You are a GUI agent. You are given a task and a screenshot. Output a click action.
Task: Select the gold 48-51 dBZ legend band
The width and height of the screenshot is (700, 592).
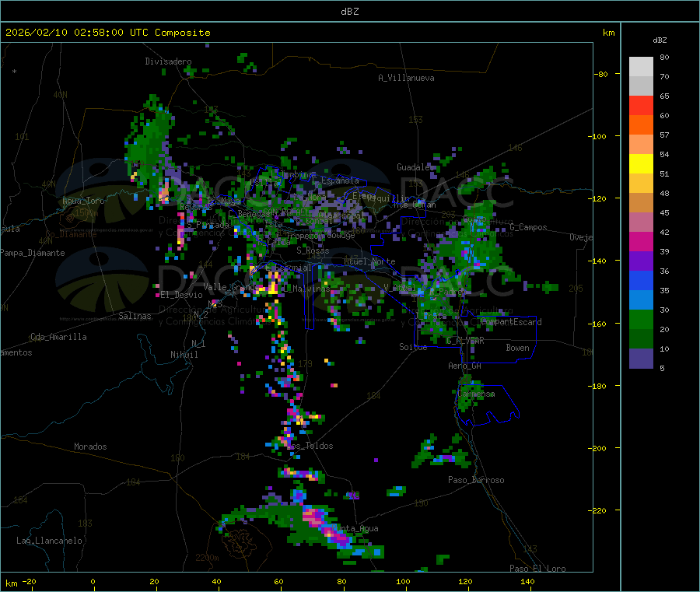[641, 184]
